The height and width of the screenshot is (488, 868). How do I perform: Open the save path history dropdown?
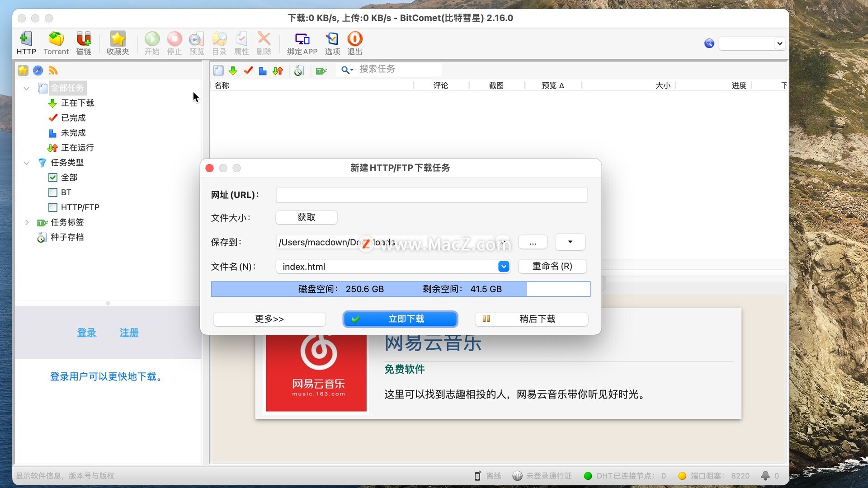[503, 242]
